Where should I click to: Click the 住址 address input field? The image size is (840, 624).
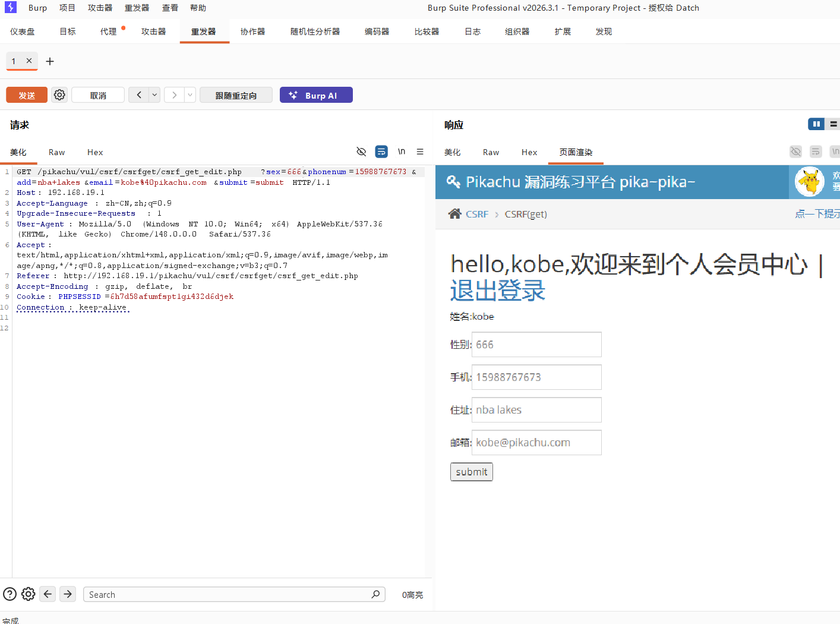536,410
